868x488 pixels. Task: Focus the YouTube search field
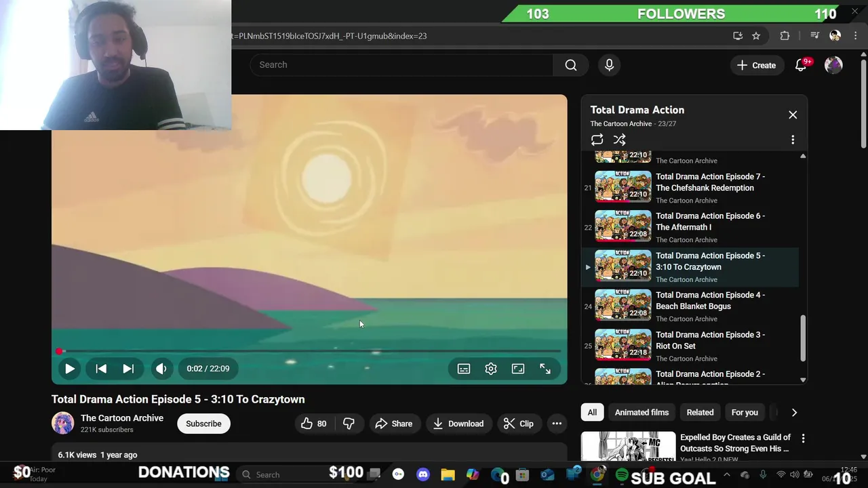[402, 65]
